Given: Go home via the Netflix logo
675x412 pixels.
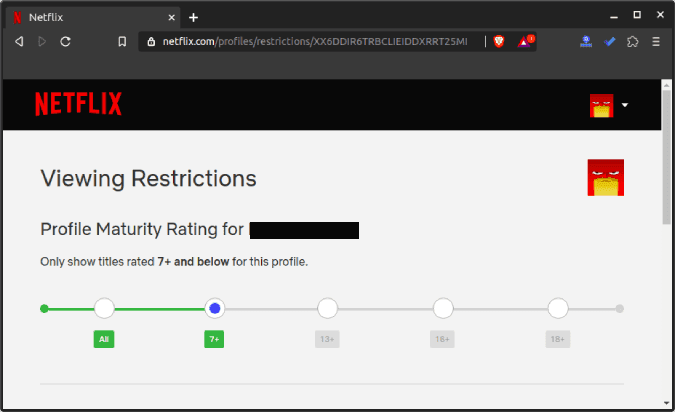Looking at the screenshot, I should tap(78, 104).
